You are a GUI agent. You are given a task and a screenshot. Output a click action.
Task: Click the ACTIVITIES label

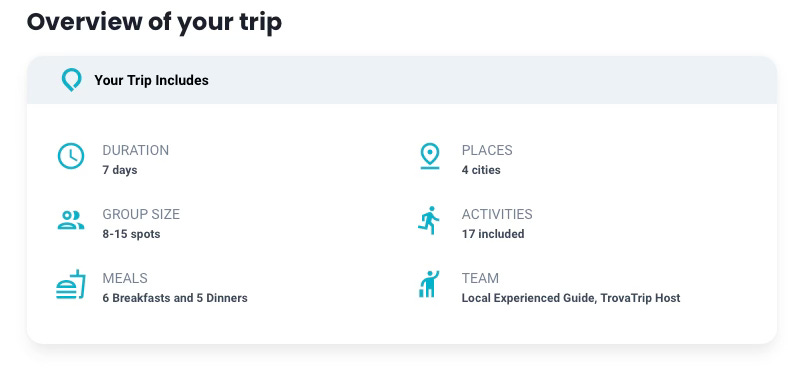497,214
